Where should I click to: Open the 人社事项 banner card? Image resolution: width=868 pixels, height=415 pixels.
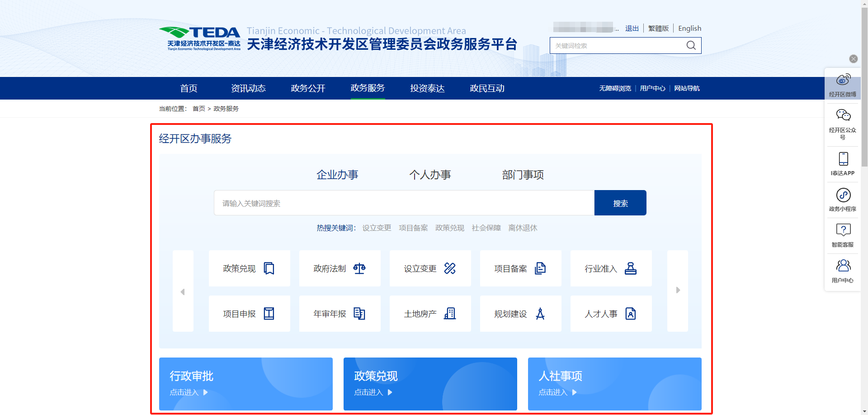point(615,384)
